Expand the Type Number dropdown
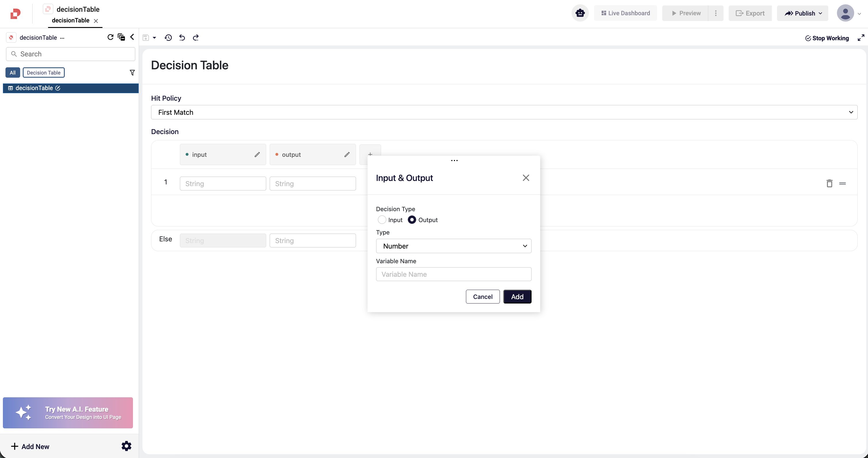This screenshot has height=458, width=868. (454, 246)
